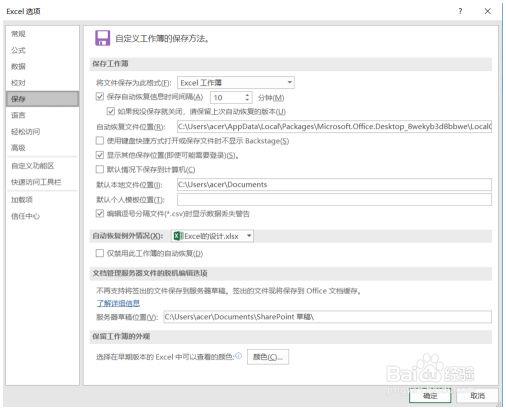
Task: Check save to computer by default
Action: (100, 169)
